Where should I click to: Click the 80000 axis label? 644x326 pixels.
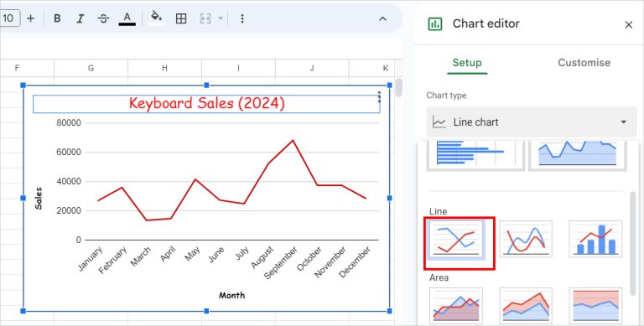[x=69, y=122]
